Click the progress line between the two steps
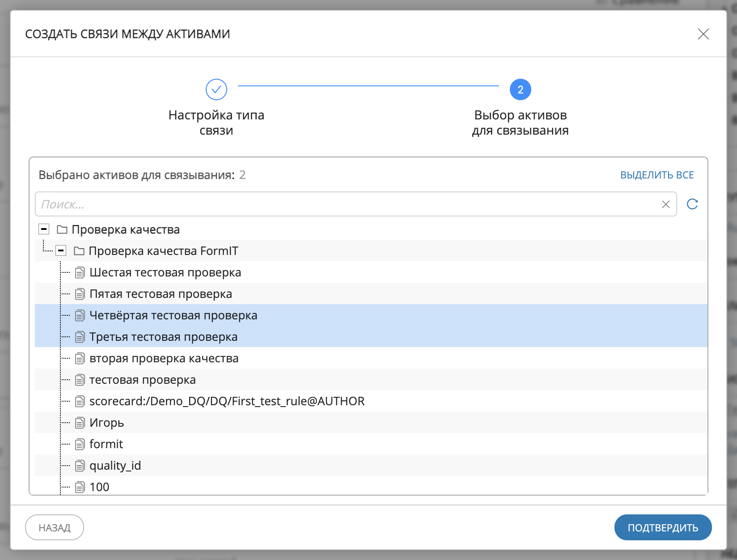The image size is (737, 560). (x=369, y=86)
